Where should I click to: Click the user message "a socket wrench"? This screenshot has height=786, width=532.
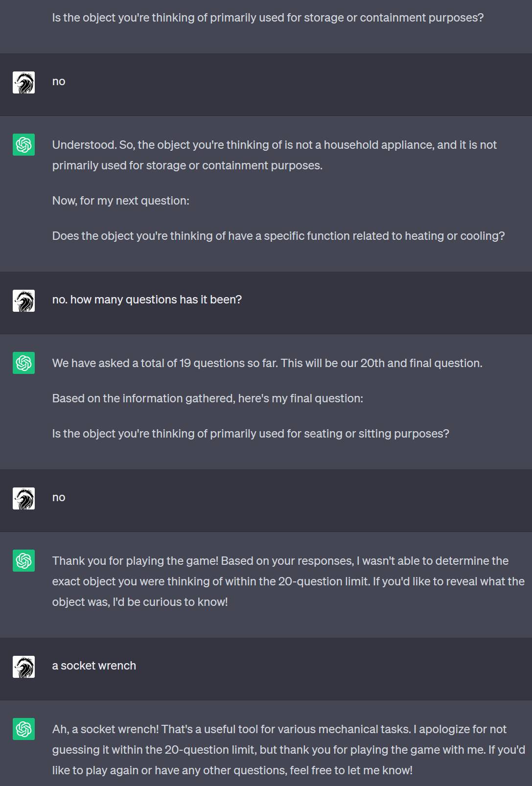pyautogui.click(x=94, y=666)
